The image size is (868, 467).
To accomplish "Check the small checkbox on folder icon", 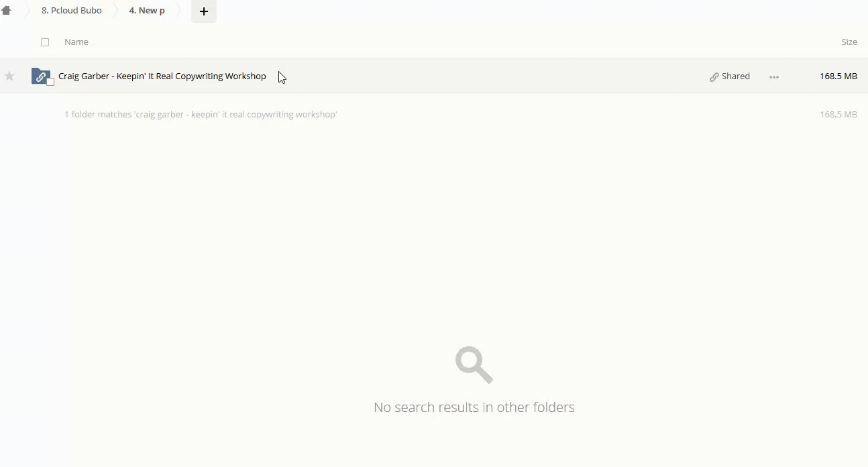I will coord(50,82).
